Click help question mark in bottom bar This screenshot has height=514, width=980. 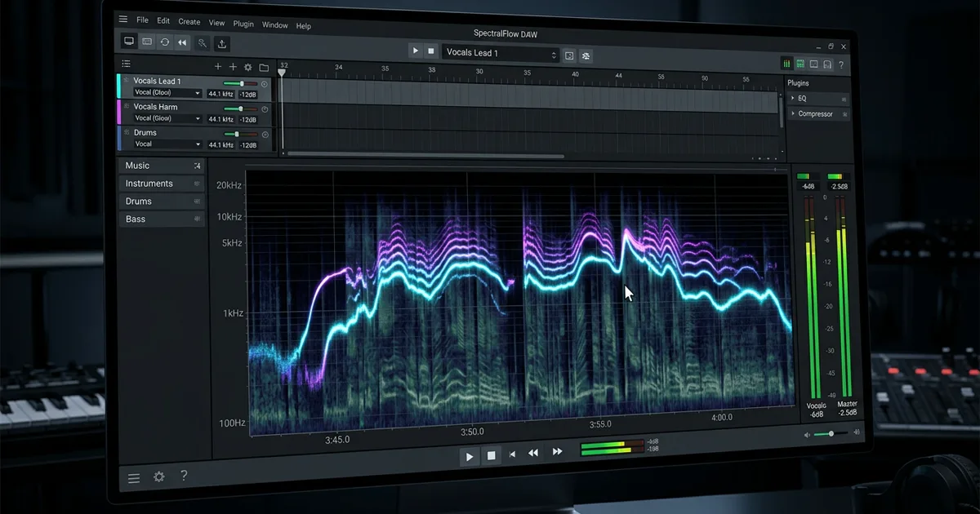tap(184, 476)
